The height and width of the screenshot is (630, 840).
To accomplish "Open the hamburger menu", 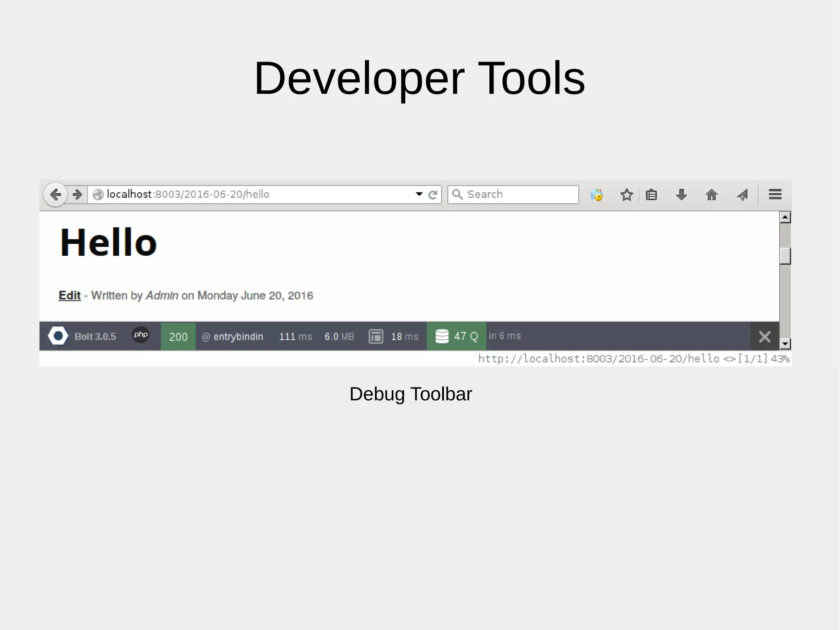I will point(775,195).
